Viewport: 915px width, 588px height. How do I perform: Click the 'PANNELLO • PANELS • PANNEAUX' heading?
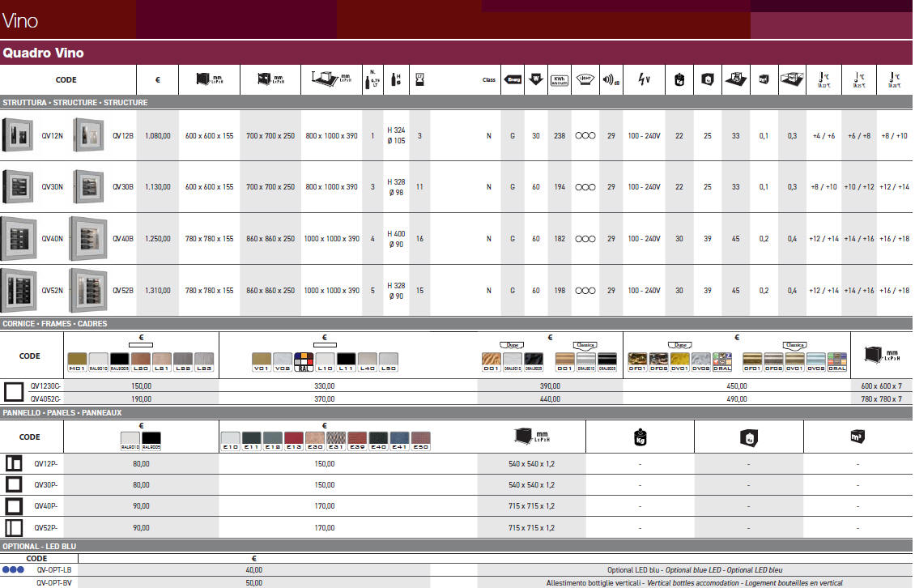pos(62,413)
